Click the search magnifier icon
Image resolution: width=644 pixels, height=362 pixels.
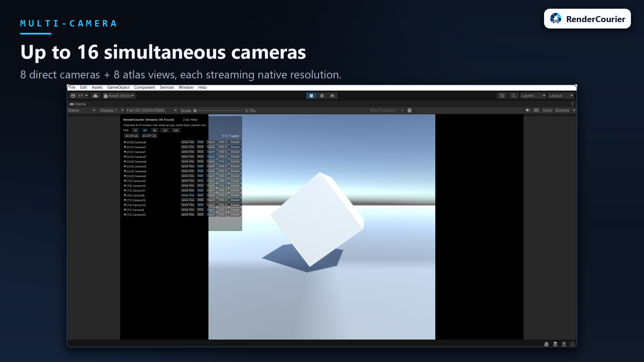514,96
